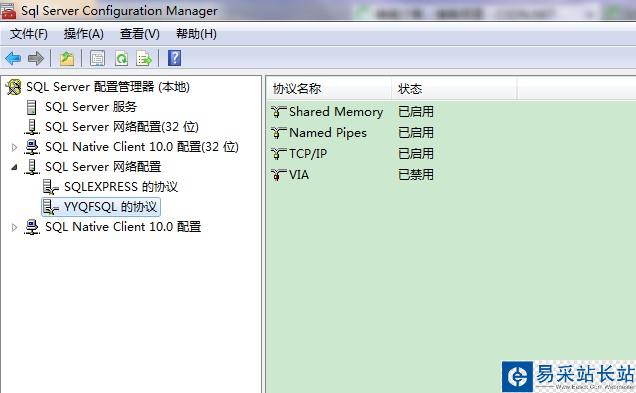
Task: Select YYQFSQL 的协议 in the tree
Action: pos(110,207)
